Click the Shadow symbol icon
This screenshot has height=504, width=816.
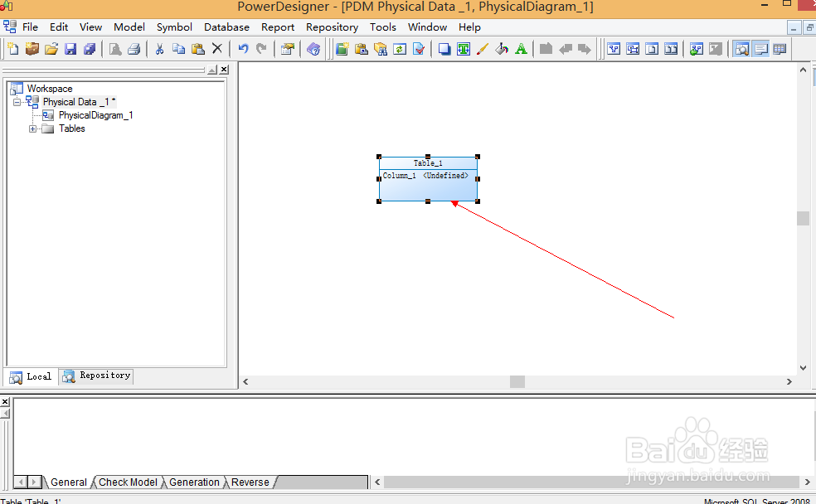(444, 49)
